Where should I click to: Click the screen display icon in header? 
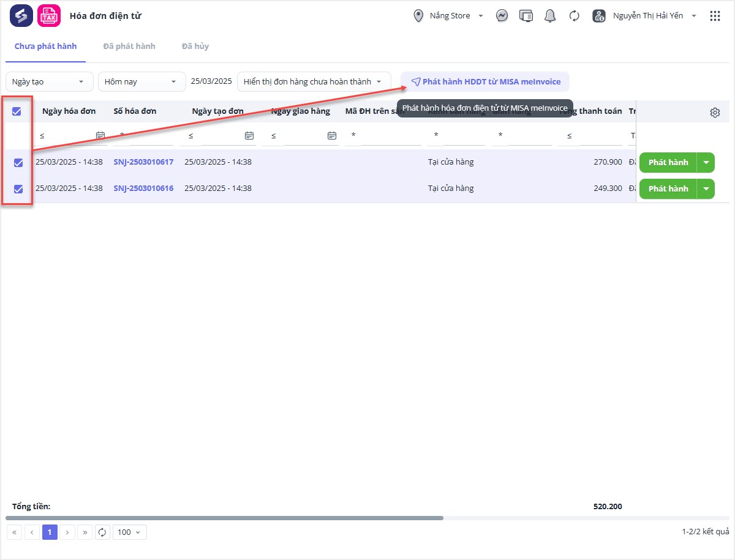click(x=526, y=16)
